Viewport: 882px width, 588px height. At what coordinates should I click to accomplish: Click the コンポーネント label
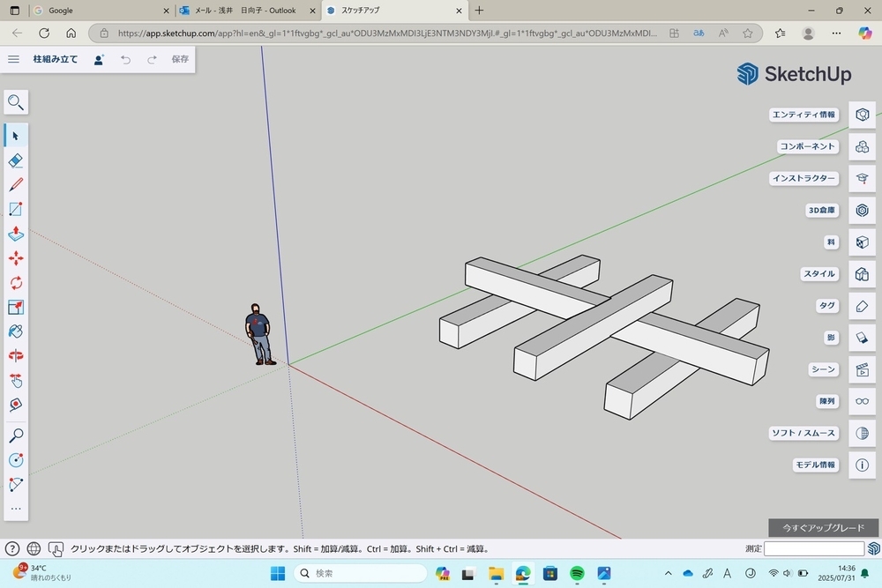[x=807, y=146]
